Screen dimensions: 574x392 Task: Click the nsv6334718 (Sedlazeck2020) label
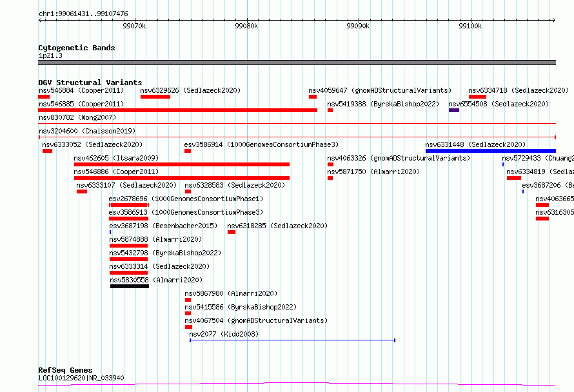pos(519,90)
